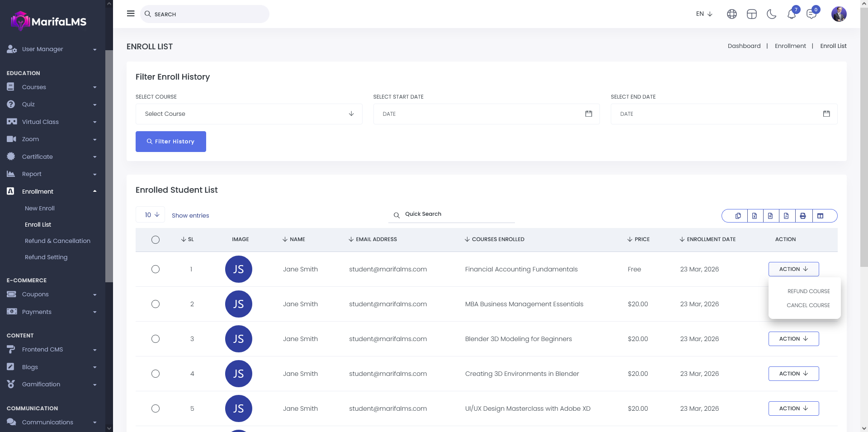
Task: Copy table data to clipboard
Action: click(x=738, y=216)
